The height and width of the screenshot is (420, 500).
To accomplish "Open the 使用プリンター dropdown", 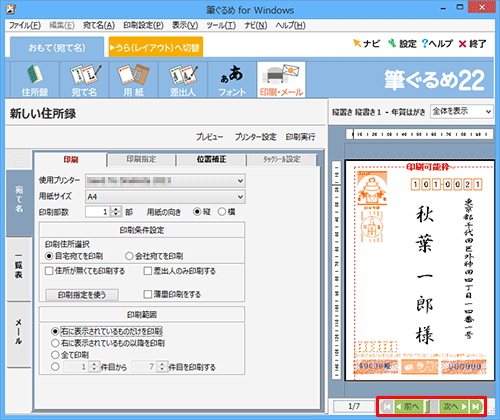I will point(165,181).
